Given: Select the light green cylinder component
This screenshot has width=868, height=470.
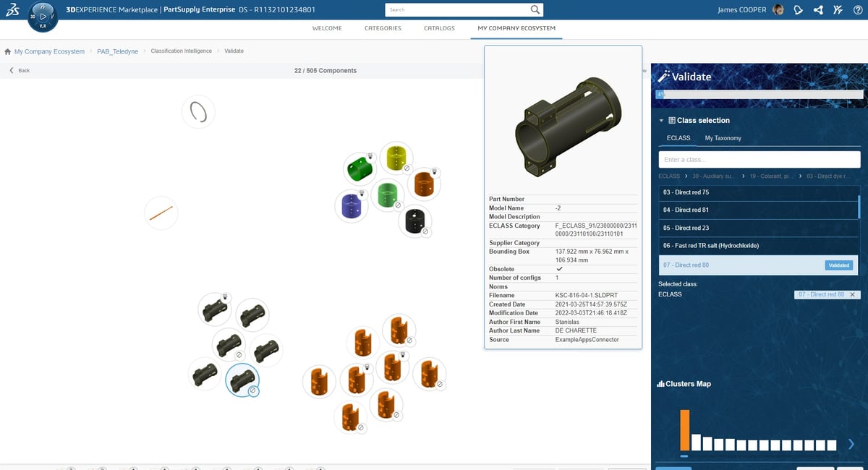Looking at the screenshot, I should pyautogui.click(x=387, y=195).
